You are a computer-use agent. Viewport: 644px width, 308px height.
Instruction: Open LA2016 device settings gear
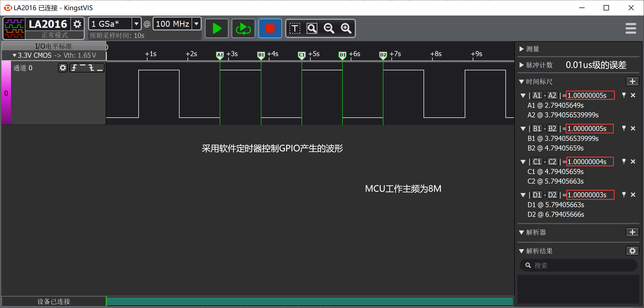pos(77,24)
